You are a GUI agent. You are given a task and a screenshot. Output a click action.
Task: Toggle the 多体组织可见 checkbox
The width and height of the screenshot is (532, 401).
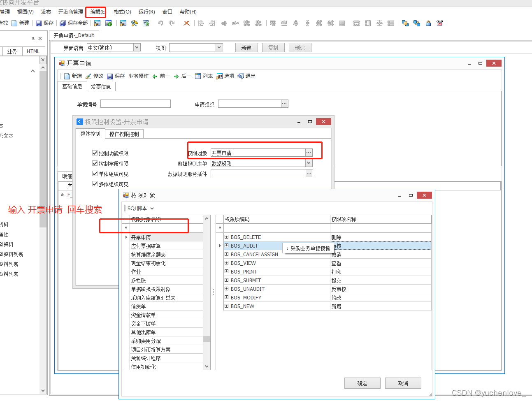point(95,184)
